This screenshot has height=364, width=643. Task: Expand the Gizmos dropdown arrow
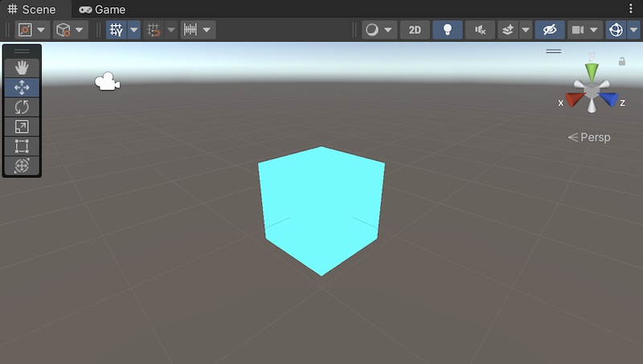point(634,30)
